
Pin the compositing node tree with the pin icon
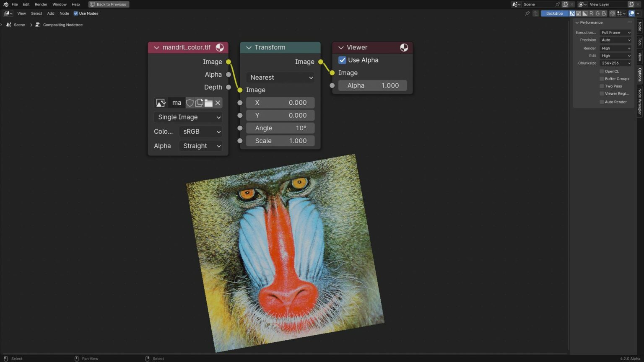(527, 13)
